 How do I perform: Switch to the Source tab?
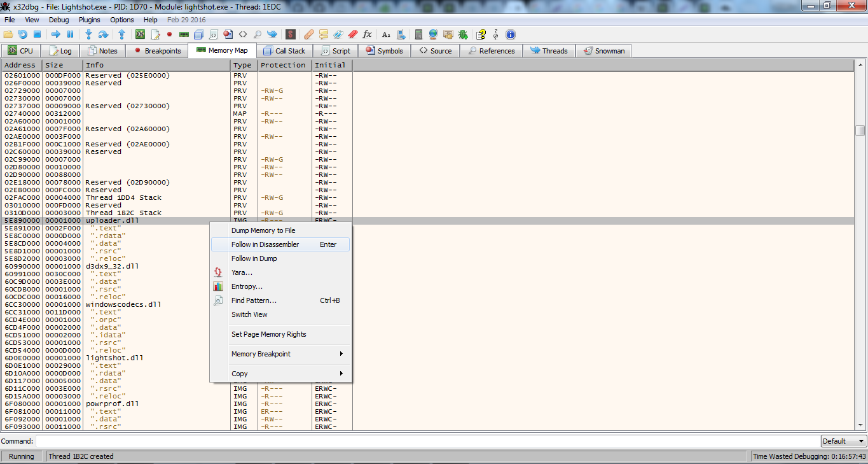(435, 51)
